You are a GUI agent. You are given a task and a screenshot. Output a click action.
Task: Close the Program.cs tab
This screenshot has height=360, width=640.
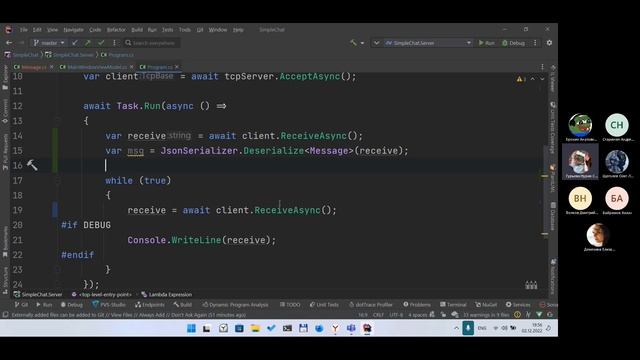click(x=177, y=67)
